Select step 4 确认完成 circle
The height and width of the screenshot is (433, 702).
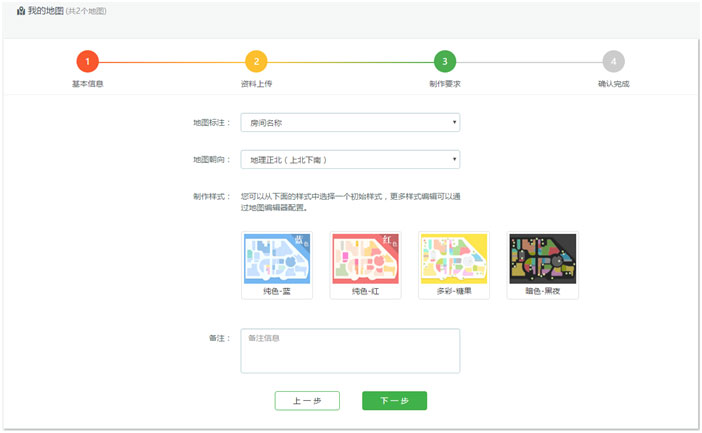[x=613, y=61]
